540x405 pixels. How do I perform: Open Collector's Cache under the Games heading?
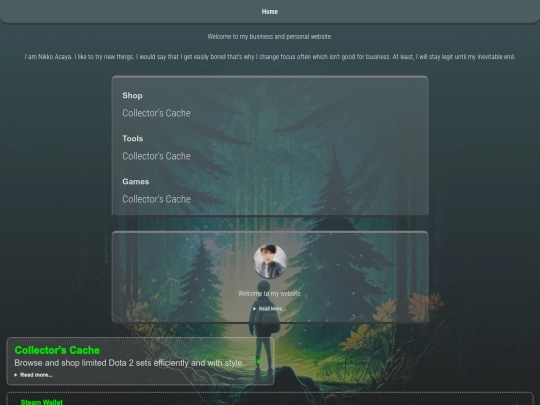(x=156, y=199)
